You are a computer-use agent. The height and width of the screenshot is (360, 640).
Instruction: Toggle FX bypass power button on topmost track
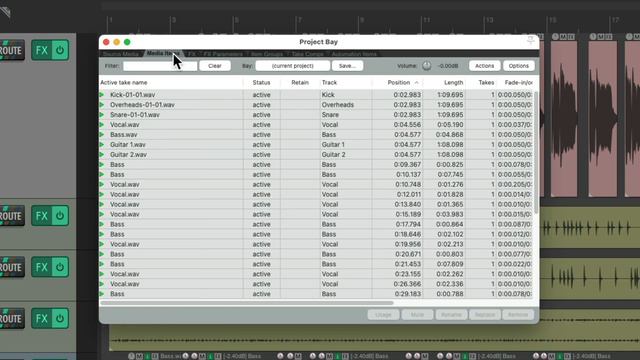coord(60,50)
